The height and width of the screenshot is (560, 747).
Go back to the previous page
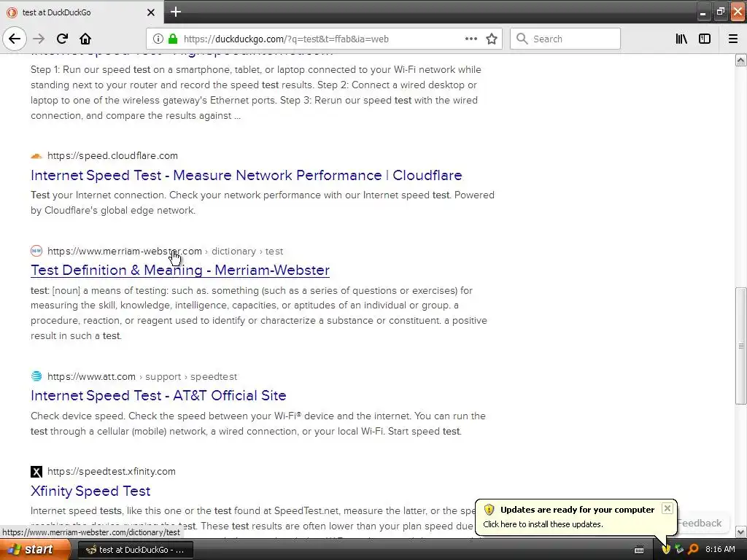click(x=15, y=39)
